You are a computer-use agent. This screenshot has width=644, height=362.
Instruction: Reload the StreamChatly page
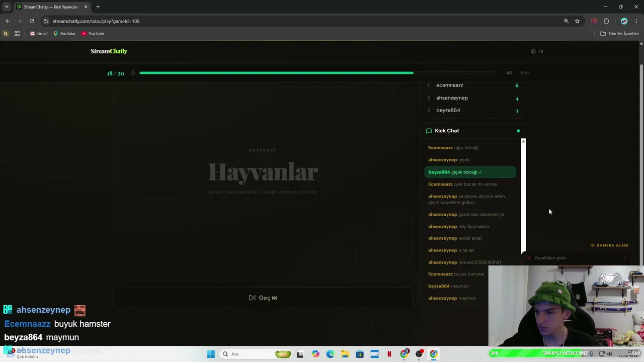[x=32, y=21]
